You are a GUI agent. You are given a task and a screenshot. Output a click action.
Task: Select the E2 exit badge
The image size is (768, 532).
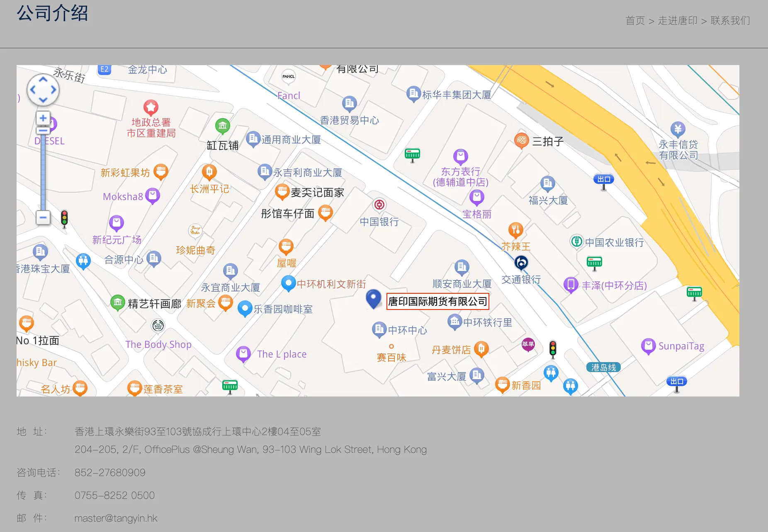click(105, 69)
